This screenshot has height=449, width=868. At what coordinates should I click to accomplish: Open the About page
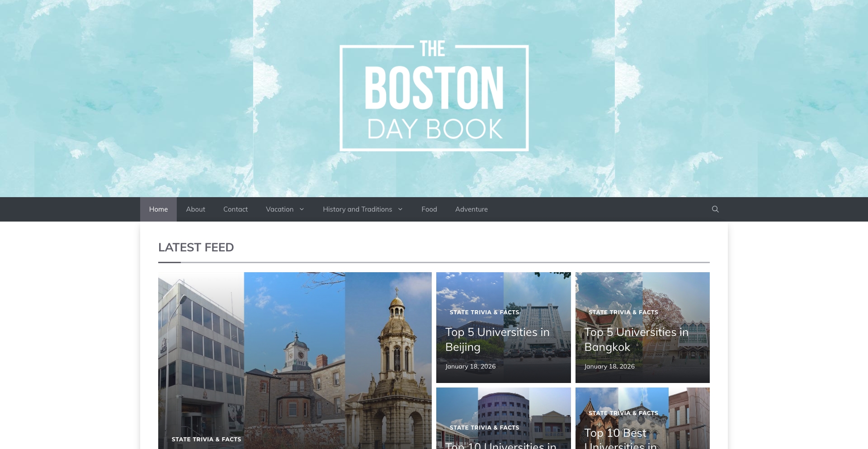click(195, 209)
